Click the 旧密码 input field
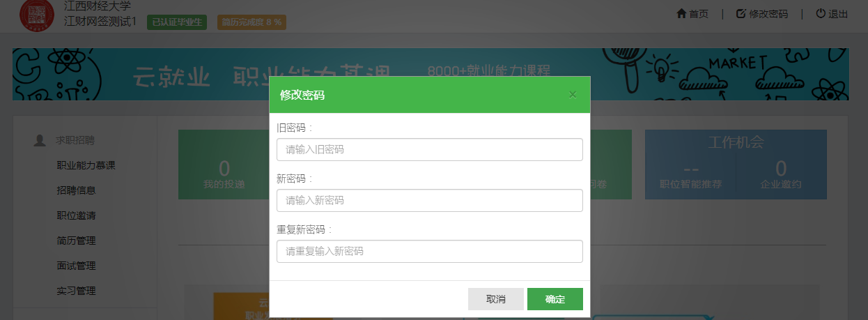 [429, 149]
